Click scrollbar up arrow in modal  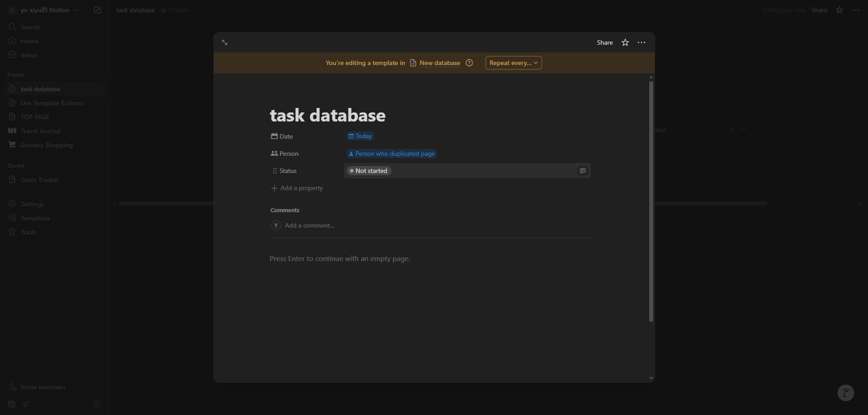point(651,77)
